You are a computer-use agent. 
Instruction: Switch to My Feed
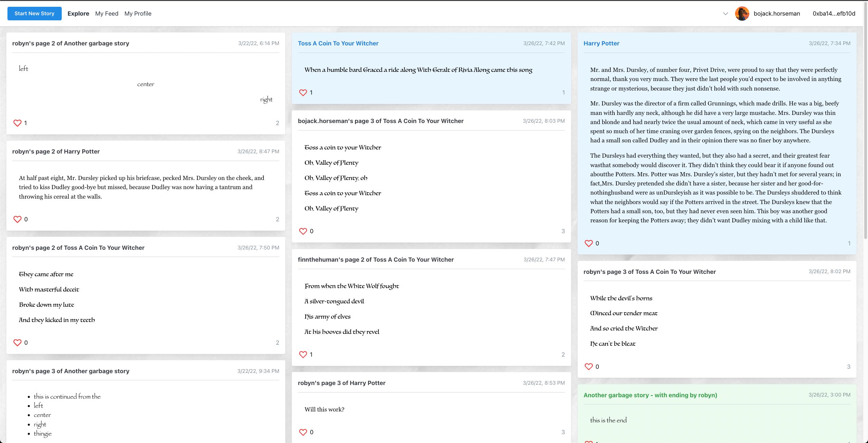pos(107,14)
